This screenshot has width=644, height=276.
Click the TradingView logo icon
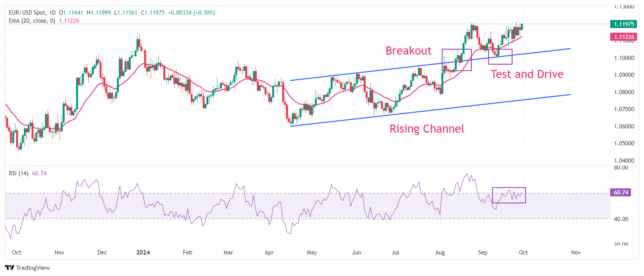click(10, 268)
